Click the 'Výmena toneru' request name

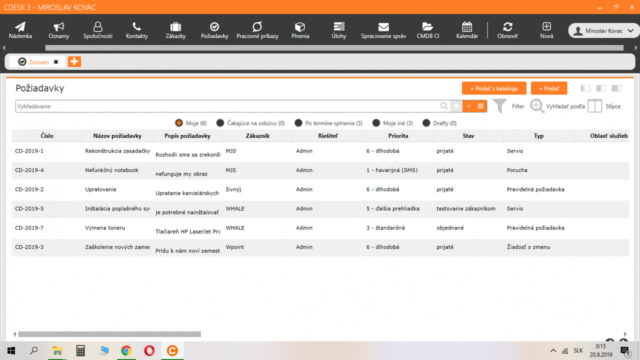[x=105, y=228]
